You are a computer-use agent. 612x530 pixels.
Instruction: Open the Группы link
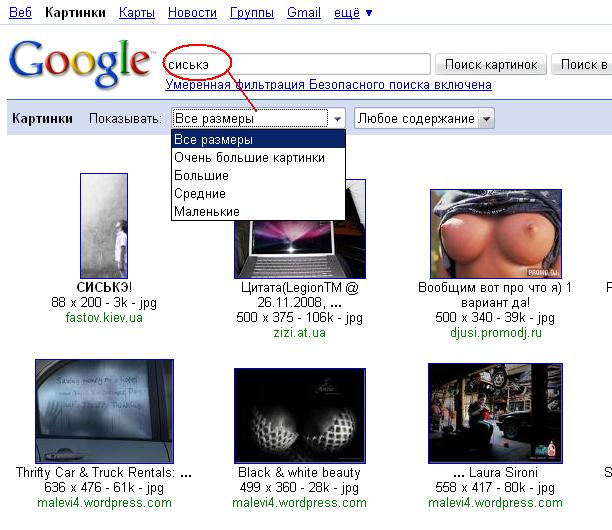(252, 12)
